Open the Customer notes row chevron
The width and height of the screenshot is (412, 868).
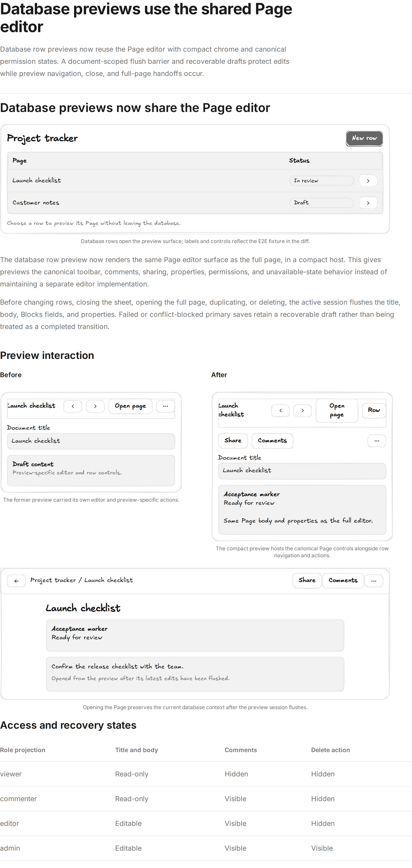[368, 203]
